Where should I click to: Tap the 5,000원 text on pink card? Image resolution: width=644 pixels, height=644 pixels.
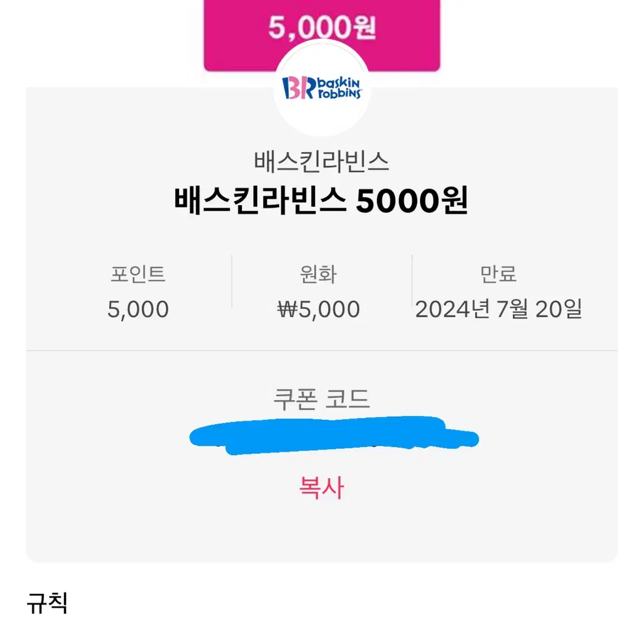coord(322,27)
